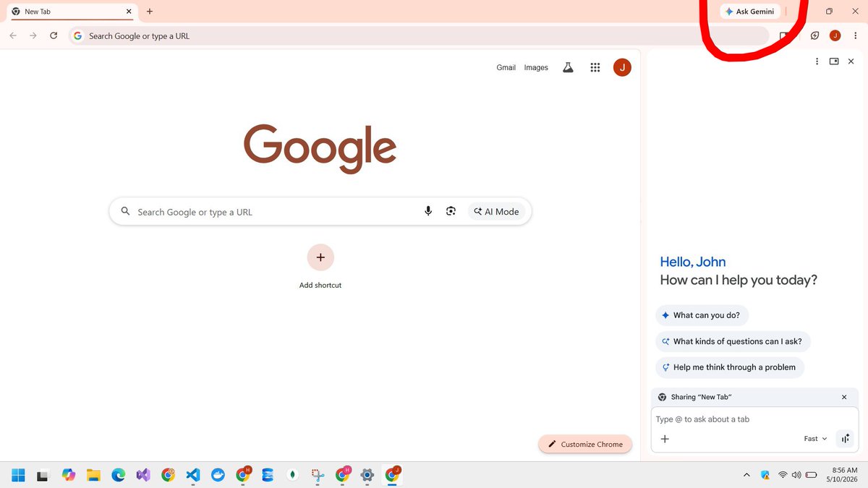Add a shortcut with the plus circle
This screenshot has height=488, width=868.
point(320,257)
